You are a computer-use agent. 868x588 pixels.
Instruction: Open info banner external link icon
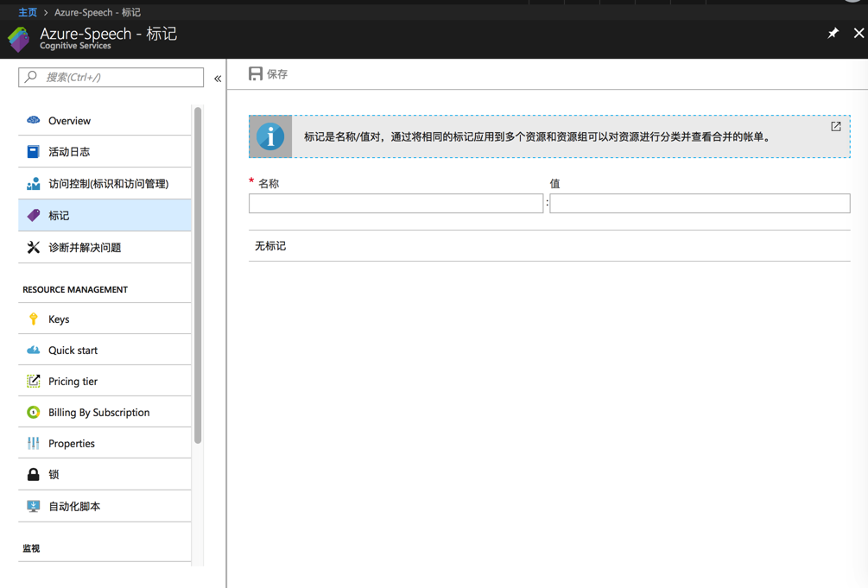(836, 126)
